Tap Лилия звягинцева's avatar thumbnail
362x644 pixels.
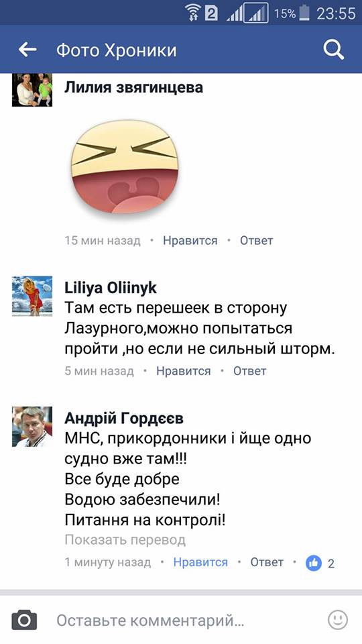coord(32,90)
